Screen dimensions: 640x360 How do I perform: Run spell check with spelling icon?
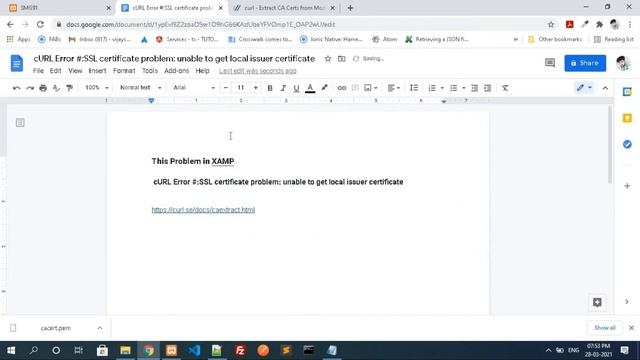(x=56, y=88)
